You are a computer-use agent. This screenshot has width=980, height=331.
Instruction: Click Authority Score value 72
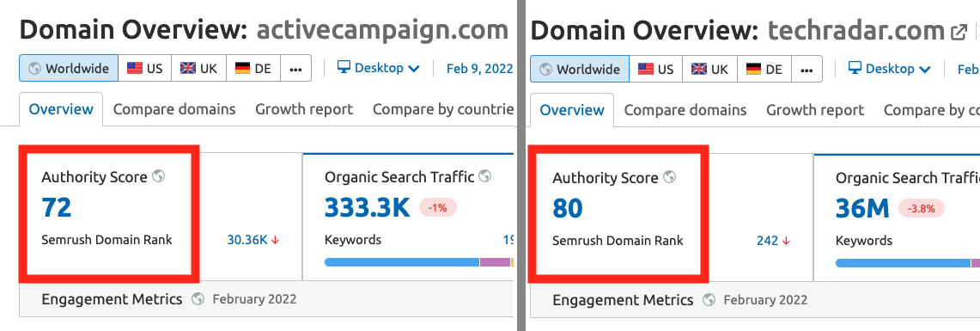tap(57, 207)
